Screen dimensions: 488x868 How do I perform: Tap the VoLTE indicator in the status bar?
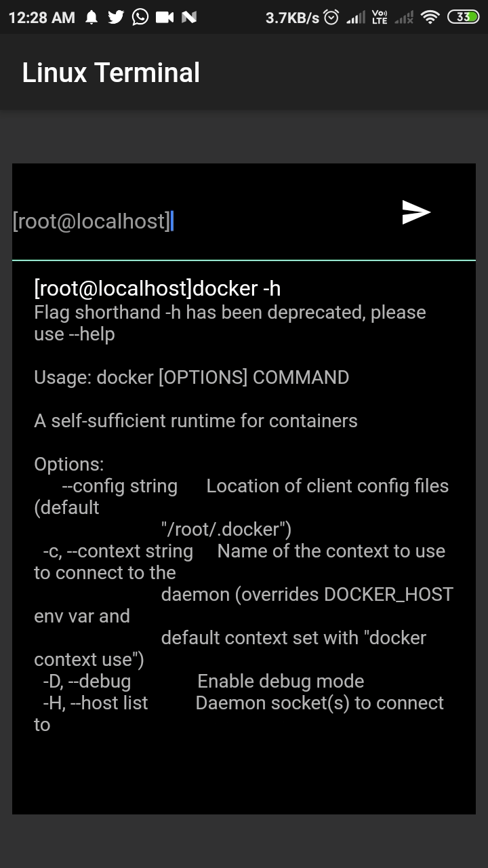click(x=380, y=17)
